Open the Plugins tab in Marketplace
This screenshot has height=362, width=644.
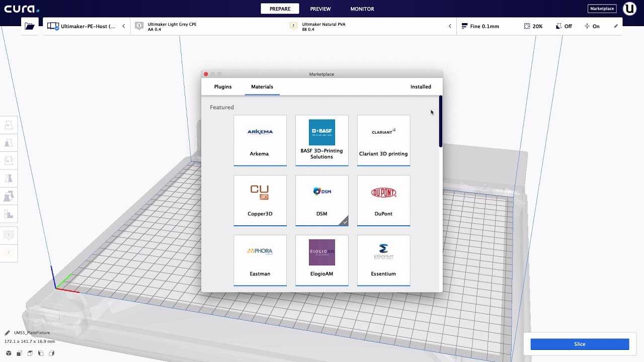223,86
